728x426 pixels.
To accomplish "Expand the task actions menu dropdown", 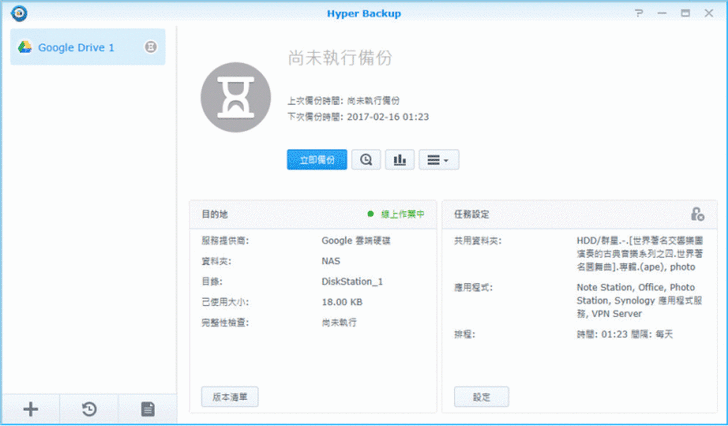I will coord(437,160).
